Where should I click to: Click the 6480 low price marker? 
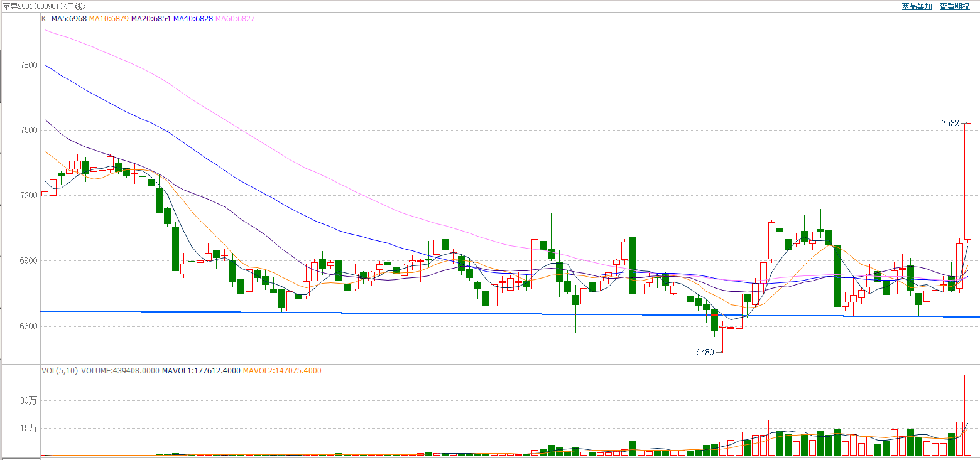coord(705,353)
